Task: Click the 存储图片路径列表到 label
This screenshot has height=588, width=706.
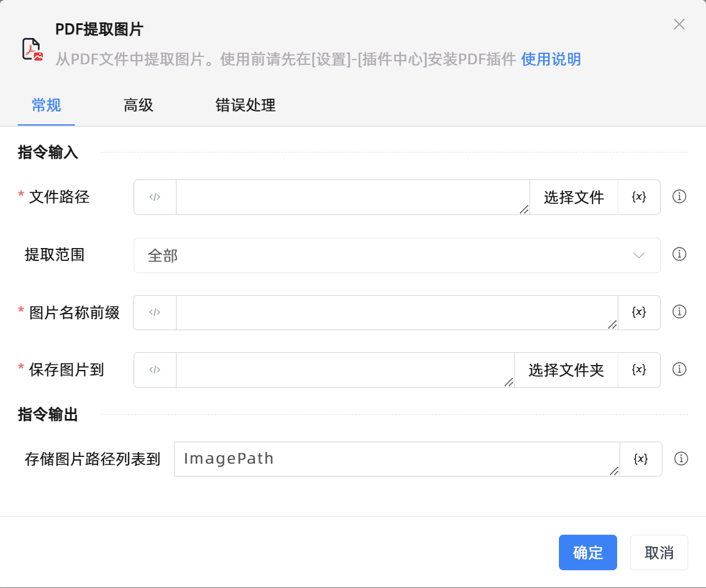Action: pyautogui.click(x=93, y=459)
